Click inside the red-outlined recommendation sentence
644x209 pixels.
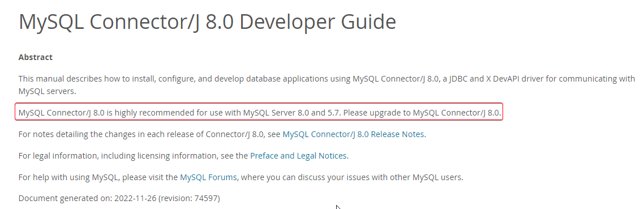click(x=259, y=112)
